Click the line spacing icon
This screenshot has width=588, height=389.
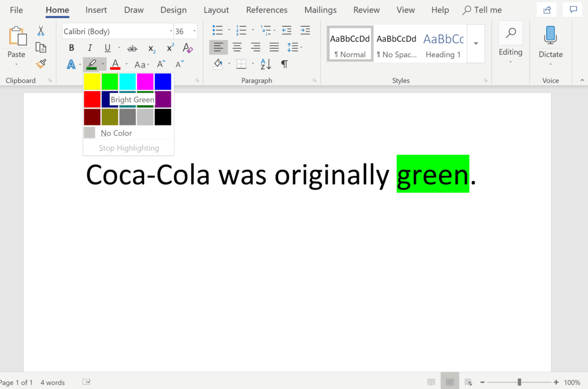[292, 47]
